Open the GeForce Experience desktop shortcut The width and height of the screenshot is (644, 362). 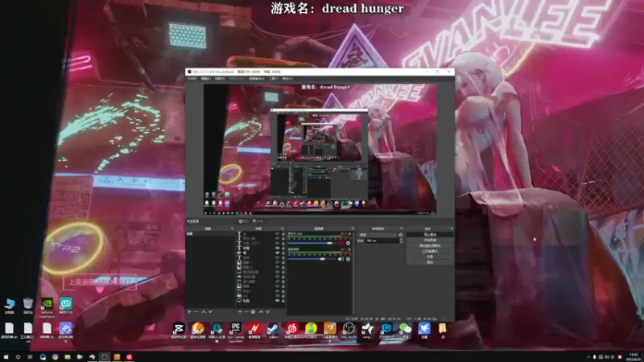click(x=47, y=307)
